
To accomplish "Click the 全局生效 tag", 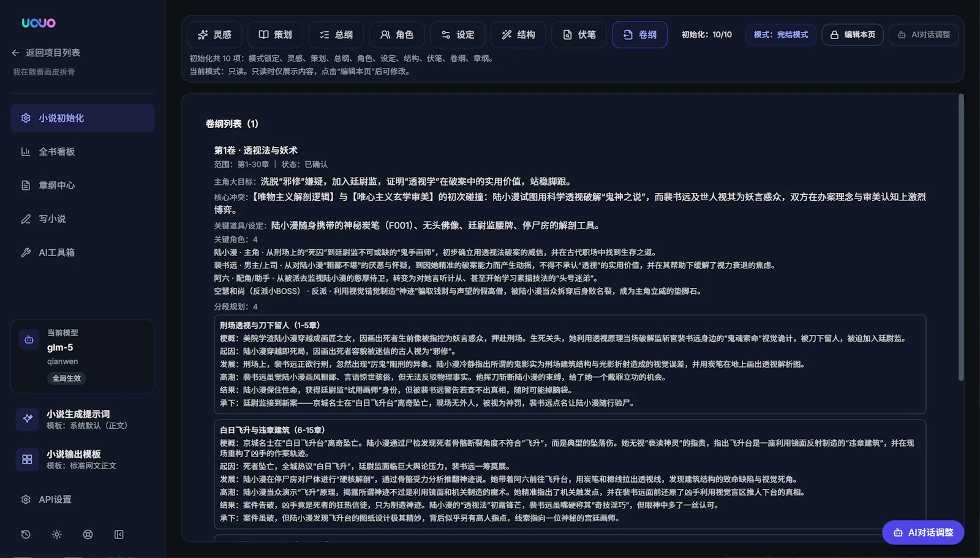I will (x=66, y=379).
